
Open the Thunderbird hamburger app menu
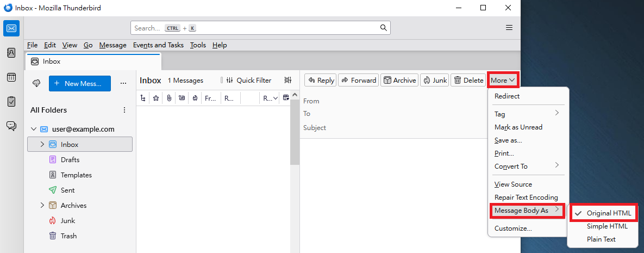click(x=509, y=28)
